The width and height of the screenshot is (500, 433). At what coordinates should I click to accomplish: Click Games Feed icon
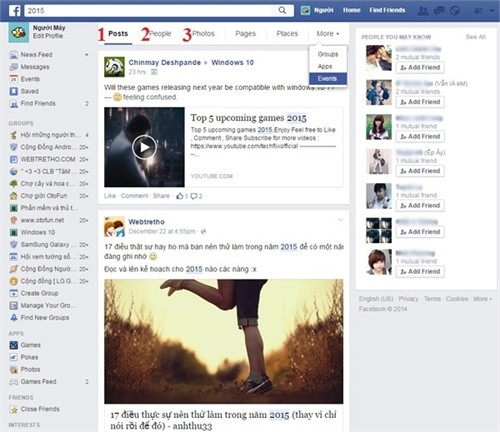point(13,382)
